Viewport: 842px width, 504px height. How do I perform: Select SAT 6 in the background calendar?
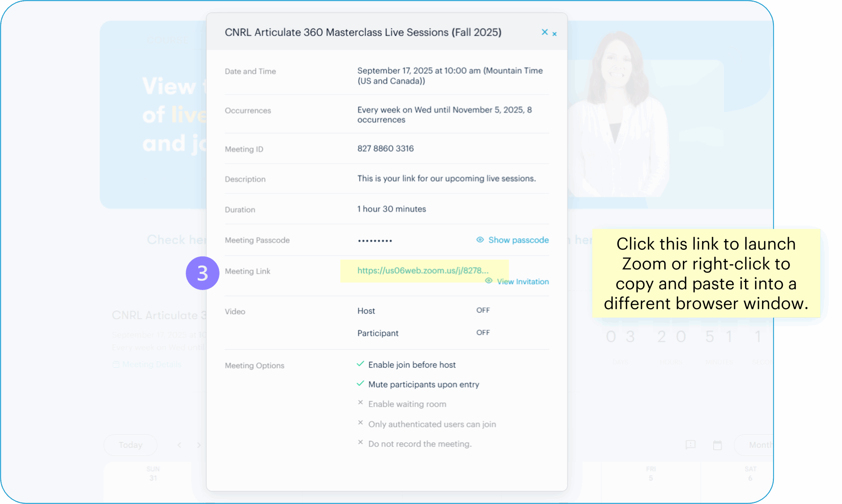750,473
